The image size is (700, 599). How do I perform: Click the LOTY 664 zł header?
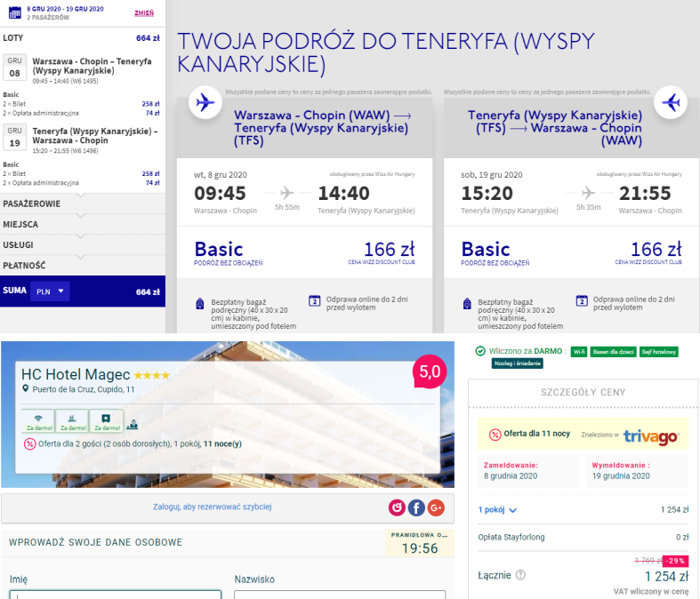(81, 38)
